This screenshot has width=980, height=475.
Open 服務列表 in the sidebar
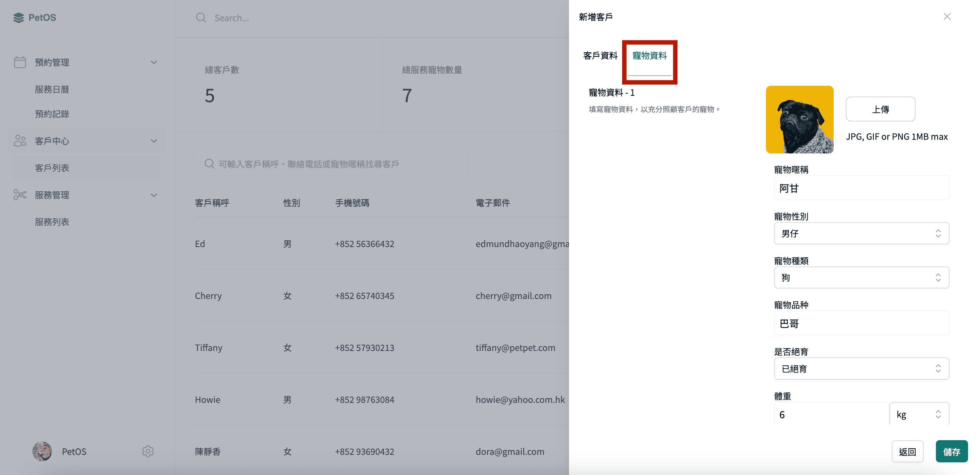click(52, 222)
